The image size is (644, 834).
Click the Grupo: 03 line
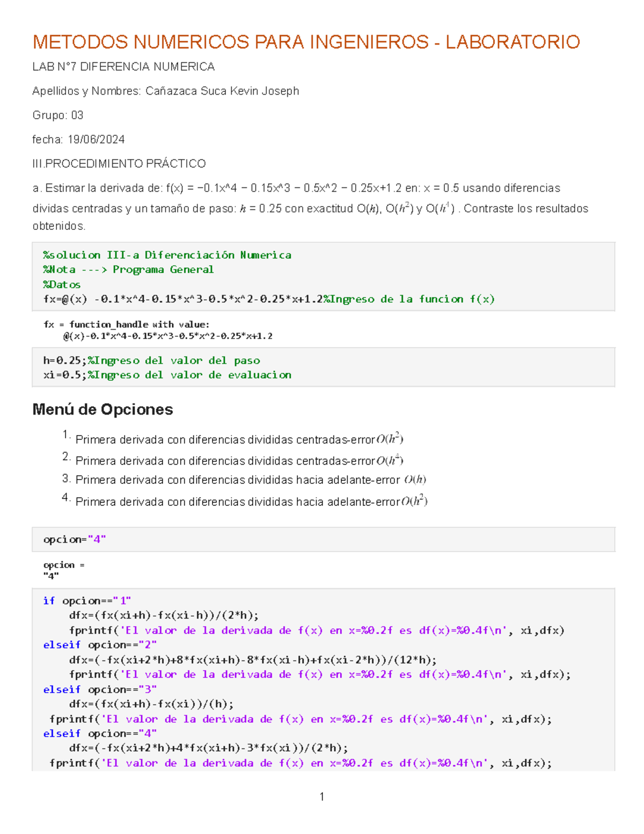(x=57, y=115)
